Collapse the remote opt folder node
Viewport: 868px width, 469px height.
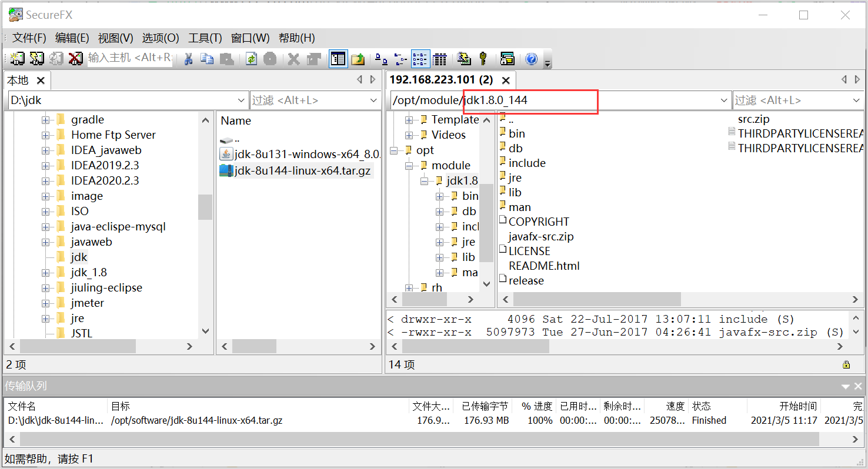(393, 150)
